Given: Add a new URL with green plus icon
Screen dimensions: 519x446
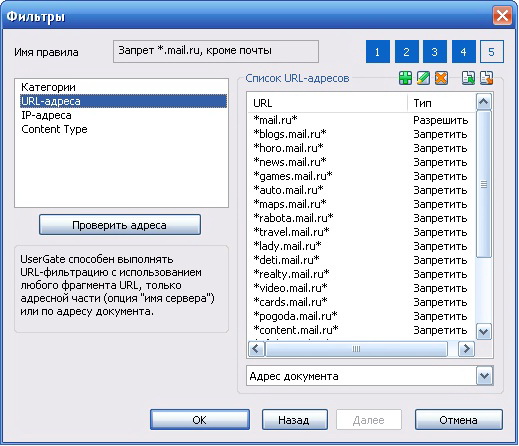Looking at the screenshot, I should click(405, 78).
